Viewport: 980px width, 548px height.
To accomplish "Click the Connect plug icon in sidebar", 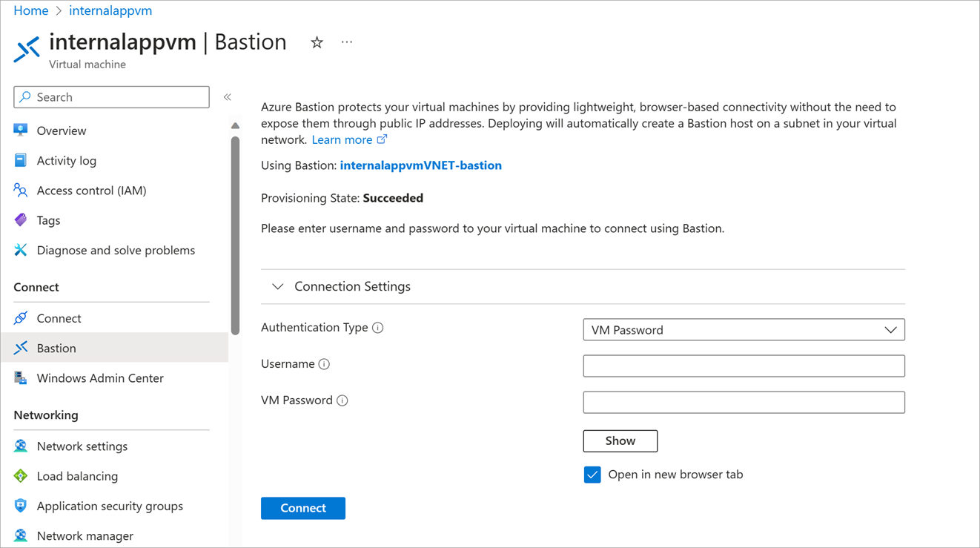I will pyautogui.click(x=21, y=318).
